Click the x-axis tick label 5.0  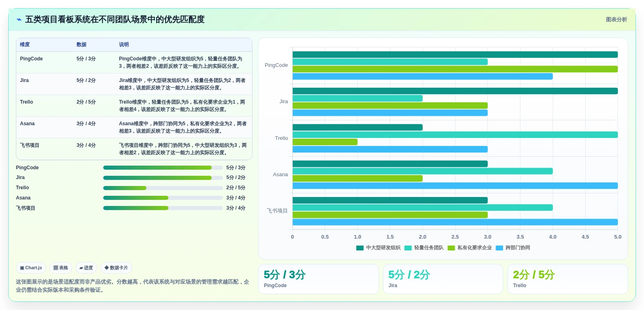(618, 237)
